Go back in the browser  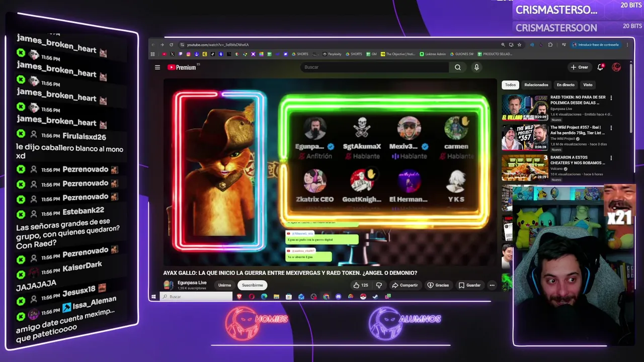pos(154,45)
